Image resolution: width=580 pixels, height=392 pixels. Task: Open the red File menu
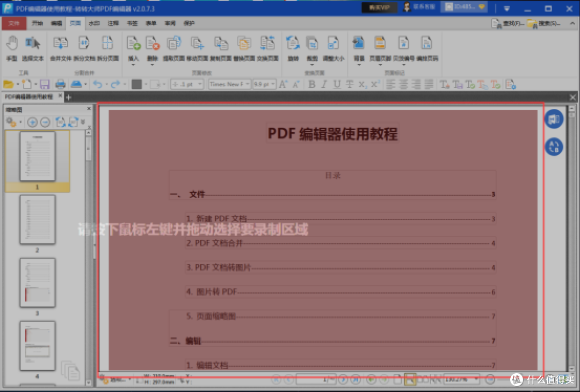13,23
